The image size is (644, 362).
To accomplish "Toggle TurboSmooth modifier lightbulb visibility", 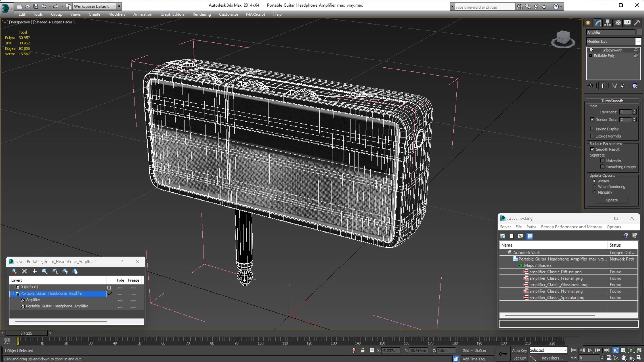I will click(x=591, y=50).
